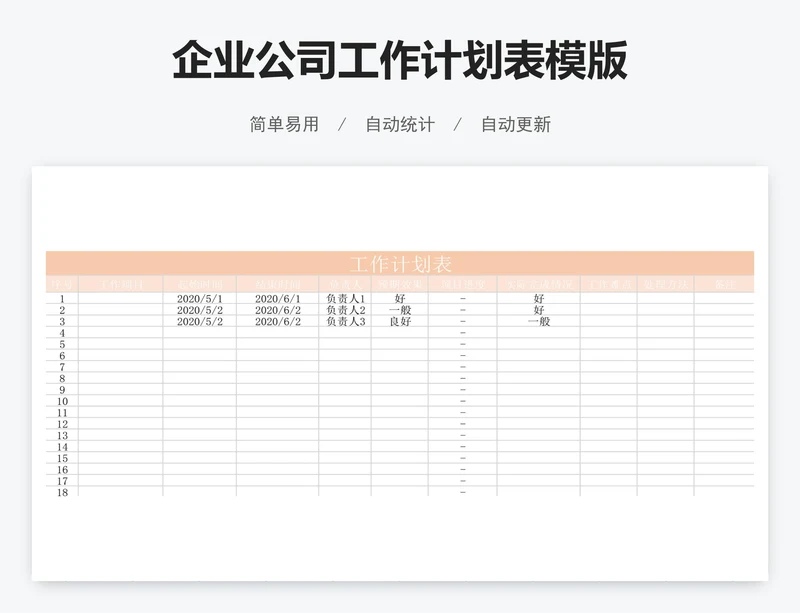Select the 简单易用 label

point(284,125)
